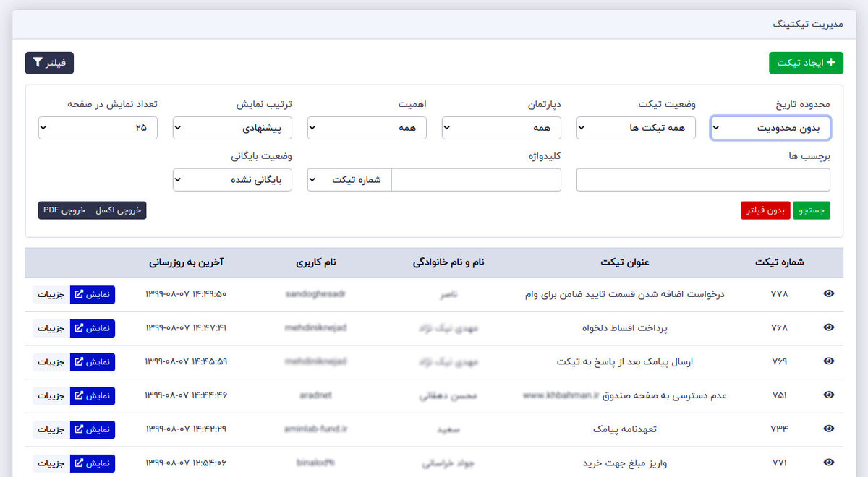The height and width of the screenshot is (477, 868).
Task: Click the eye icon for ticket ۷۵۱
Action: 829,395
